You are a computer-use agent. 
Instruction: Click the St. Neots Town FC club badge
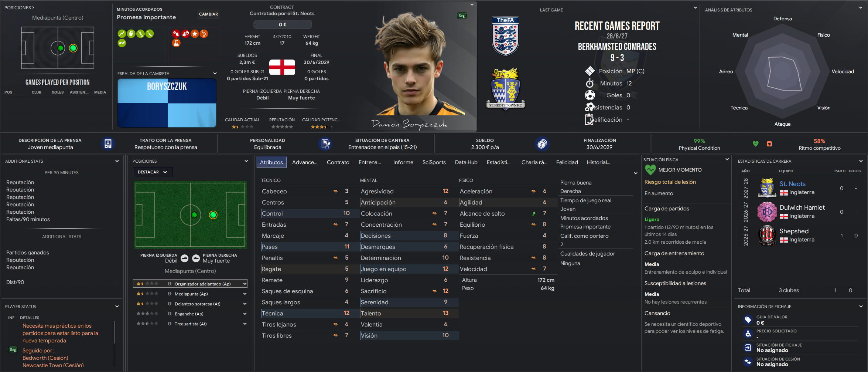pos(506,89)
